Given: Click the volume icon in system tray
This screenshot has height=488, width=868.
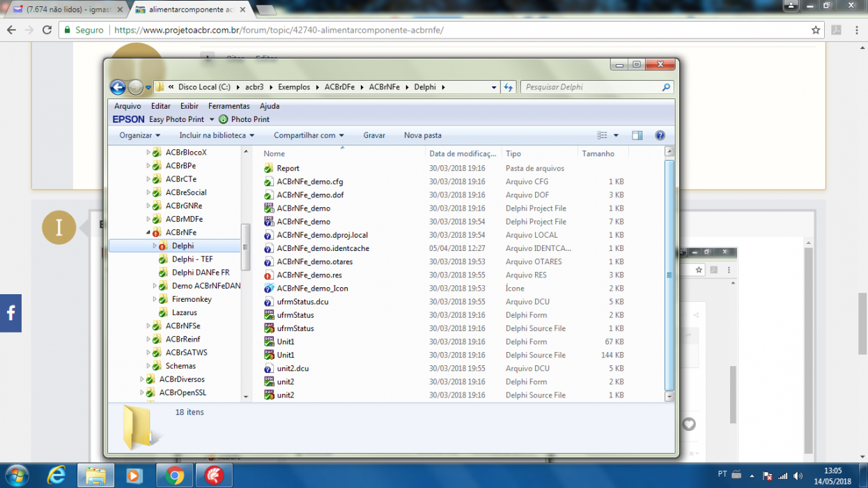Looking at the screenshot, I should (x=798, y=475).
